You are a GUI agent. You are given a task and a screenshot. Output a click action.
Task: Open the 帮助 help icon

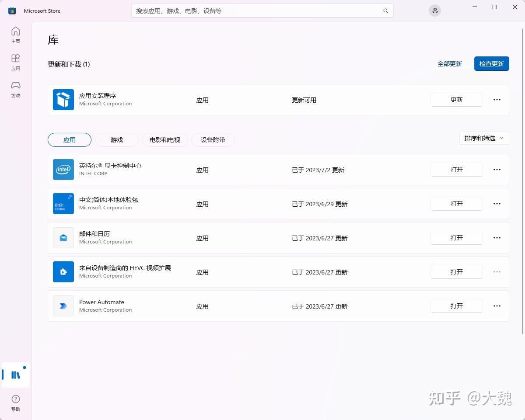(16, 403)
